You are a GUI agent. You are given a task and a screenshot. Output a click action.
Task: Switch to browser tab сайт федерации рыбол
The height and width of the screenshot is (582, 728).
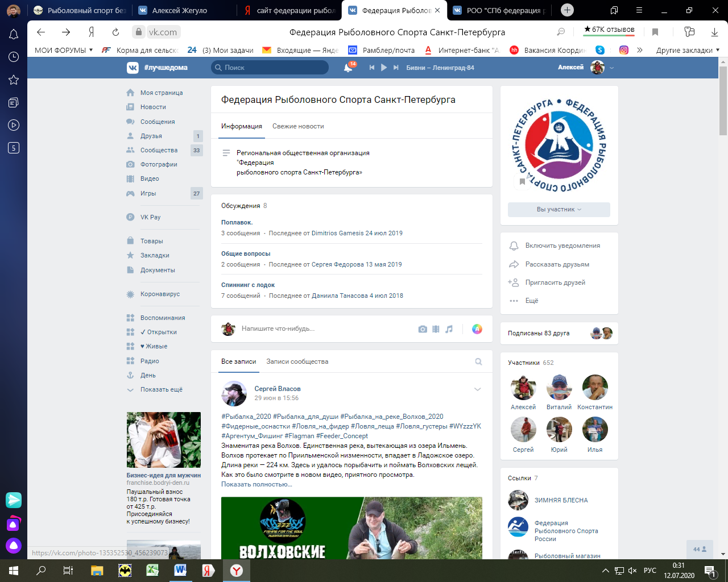[x=290, y=10]
